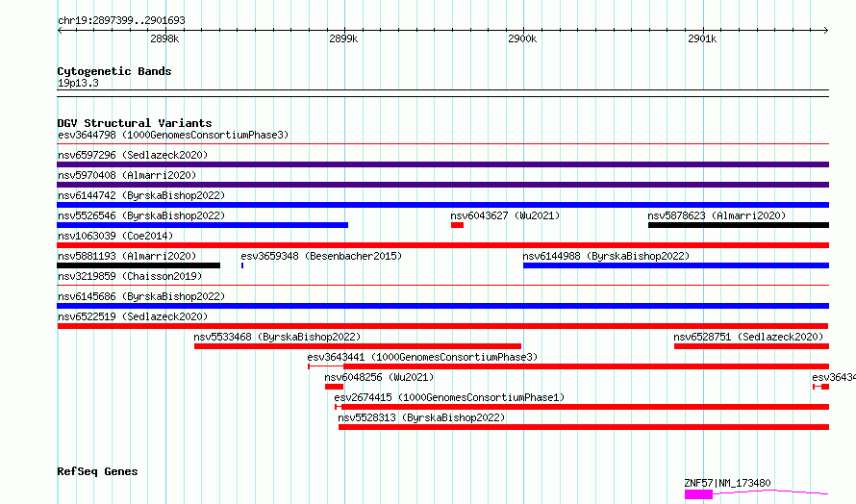This screenshot has height=504, width=856.
Task: Open the nsv5881193 (Almarri2020) label
Action: coord(127,256)
